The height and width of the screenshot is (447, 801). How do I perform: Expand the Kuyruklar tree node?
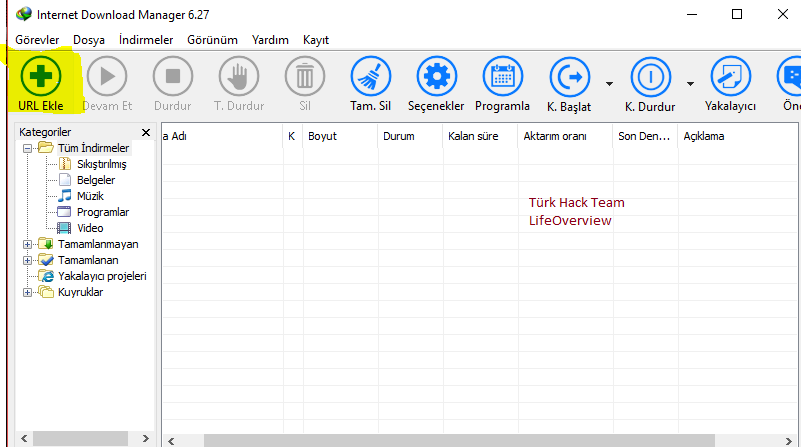28,293
